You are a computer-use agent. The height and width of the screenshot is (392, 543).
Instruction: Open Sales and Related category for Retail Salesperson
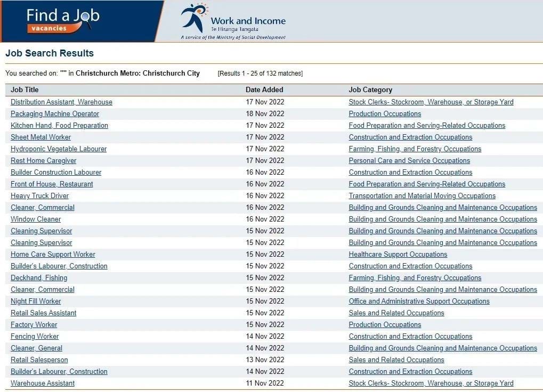coord(396,360)
